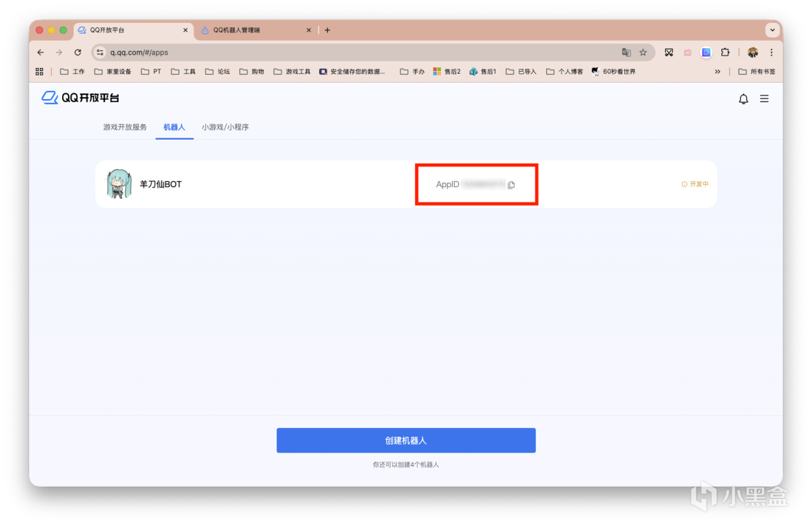Image resolution: width=812 pixels, height=525 pixels.
Task: Translate this page via address bar icon
Action: 626,53
